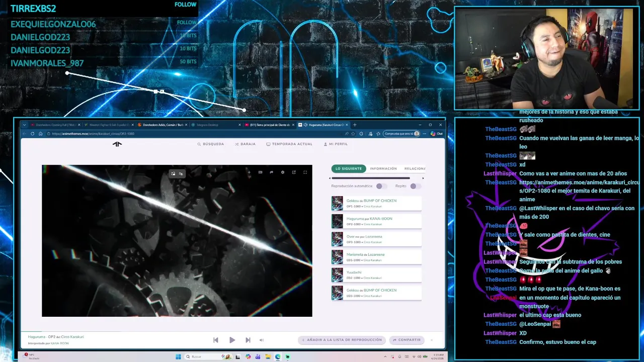
Task: Expand the system tray hidden icons chevron
Action: click(x=385, y=356)
